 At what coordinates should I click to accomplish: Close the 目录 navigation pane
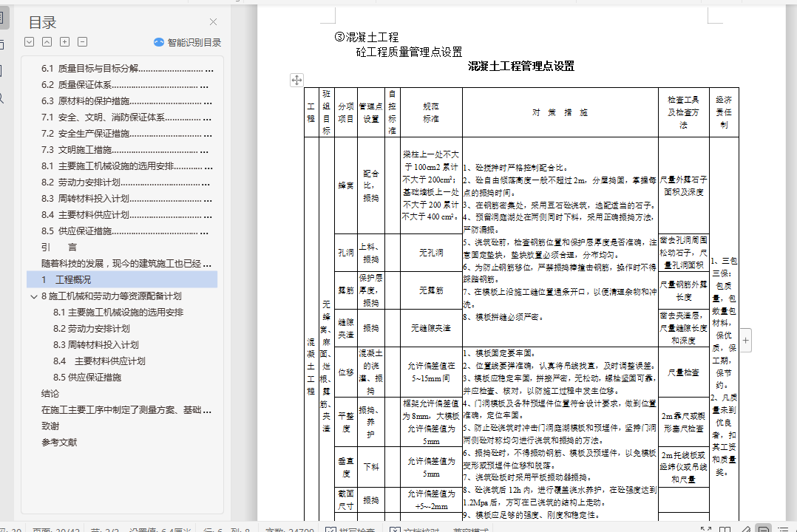(214, 22)
